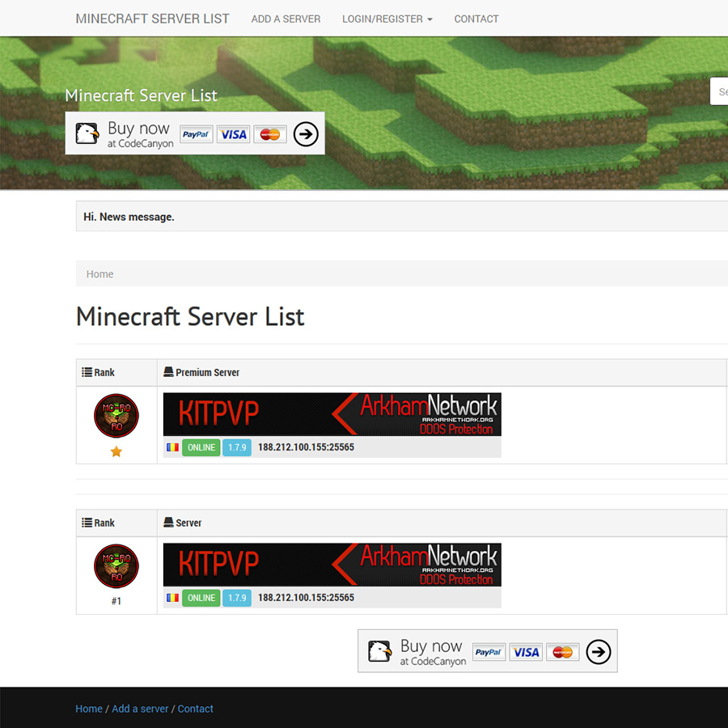Click the premium server MC-RO avatar
This screenshot has height=728, width=728.
click(116, 416)
